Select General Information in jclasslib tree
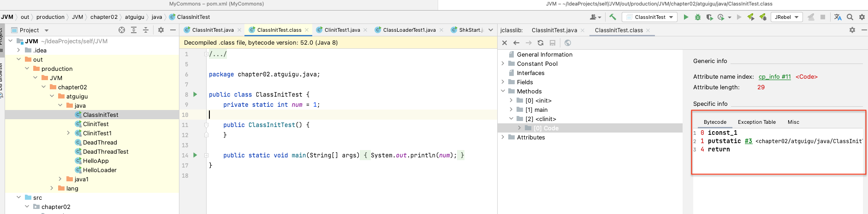This screenshot has width=868, height=214. (x=544, y=54)
